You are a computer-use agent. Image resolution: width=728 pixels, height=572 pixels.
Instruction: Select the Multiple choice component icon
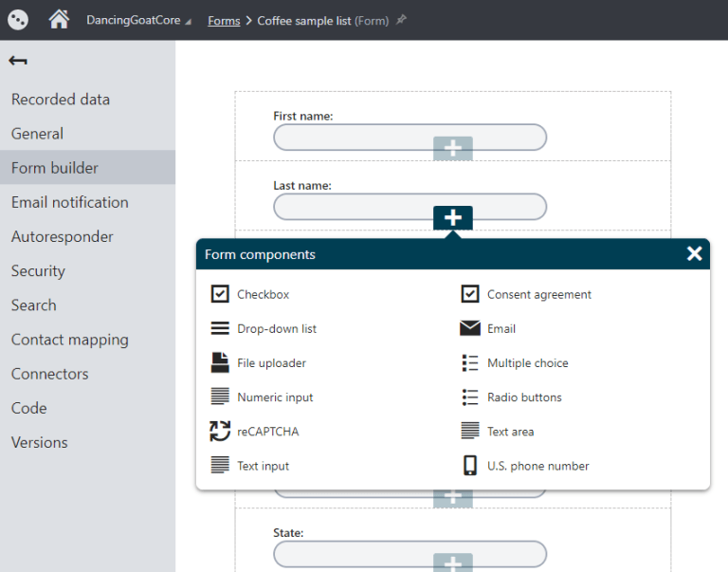pos(470,362)
